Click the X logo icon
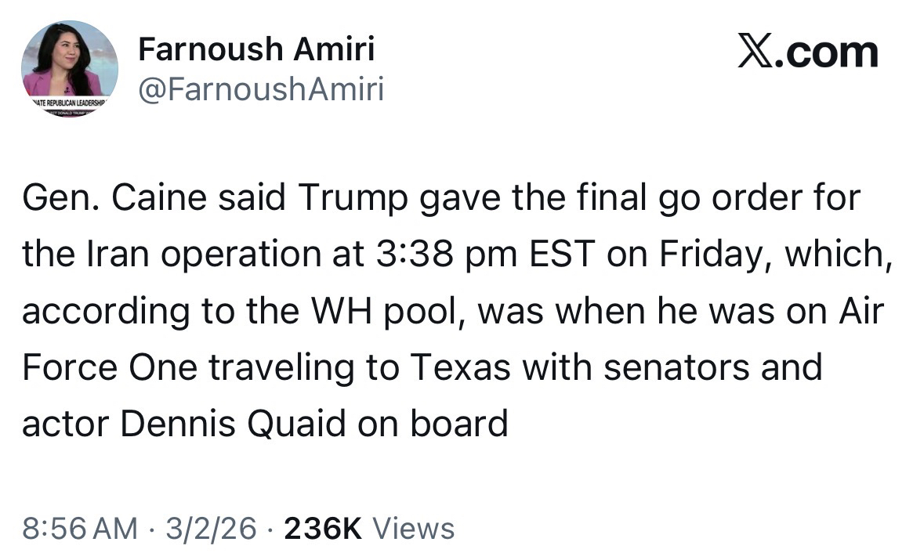Screen dimensions: 924x560 tap(757, 52)
